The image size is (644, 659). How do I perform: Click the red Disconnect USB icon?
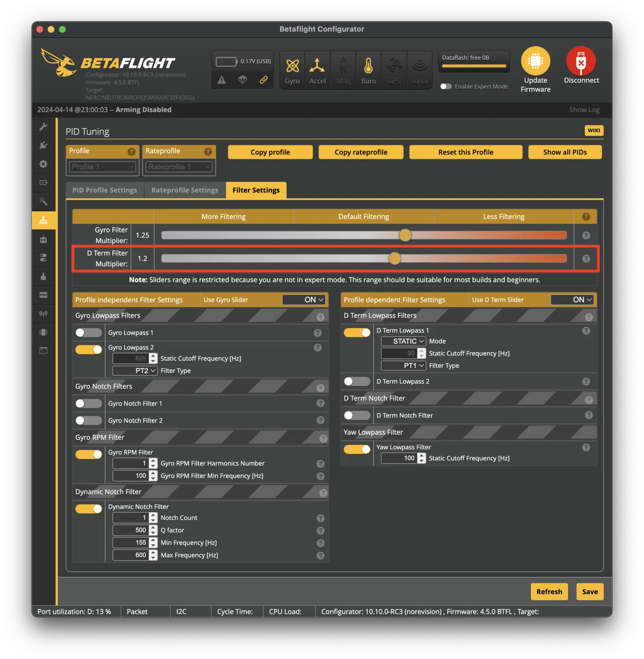[581, 61]
